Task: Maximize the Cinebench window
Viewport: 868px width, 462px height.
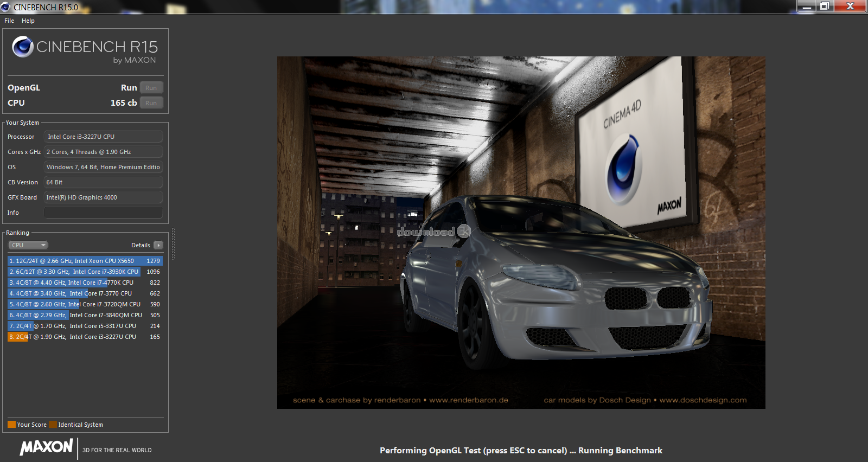Action: click(825, 6)
